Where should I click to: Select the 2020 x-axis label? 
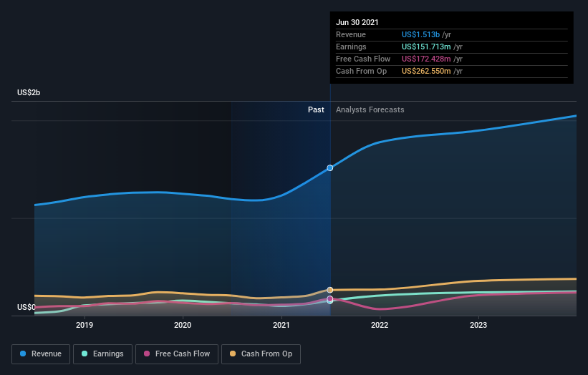click(183, 325)
